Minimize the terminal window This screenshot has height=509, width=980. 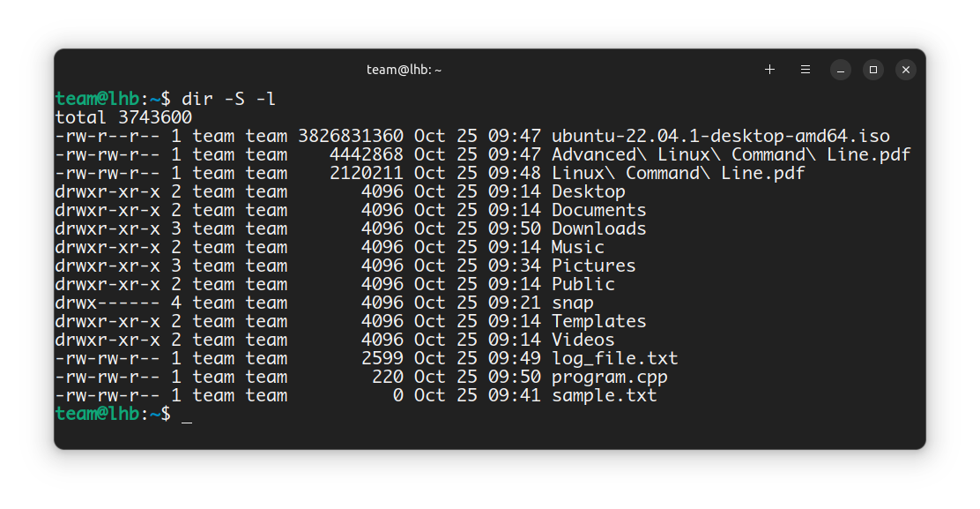tap(841, 70)
